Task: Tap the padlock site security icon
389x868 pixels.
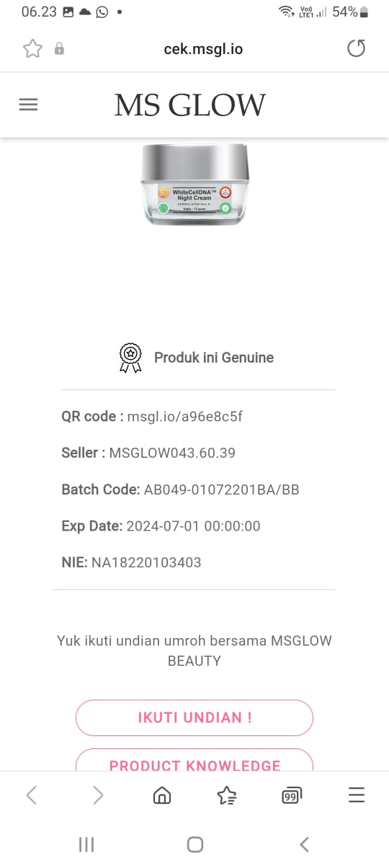Action: [60, 49]
